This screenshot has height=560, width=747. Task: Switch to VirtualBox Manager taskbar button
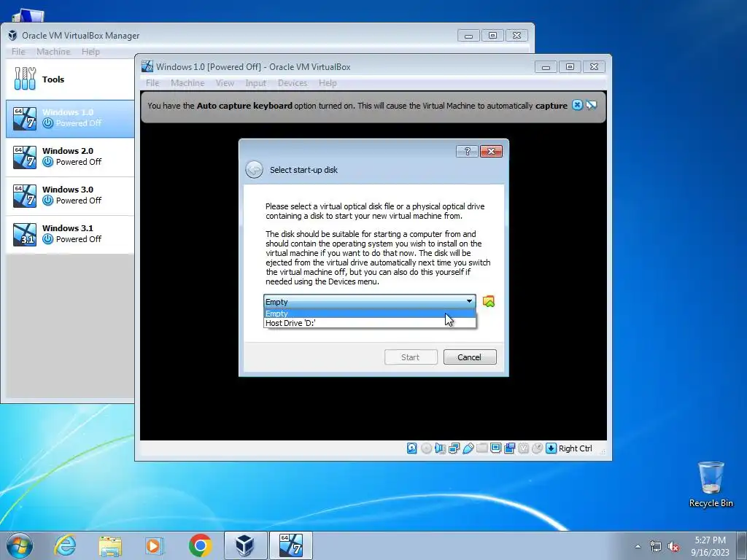click(x=245, y=545)
